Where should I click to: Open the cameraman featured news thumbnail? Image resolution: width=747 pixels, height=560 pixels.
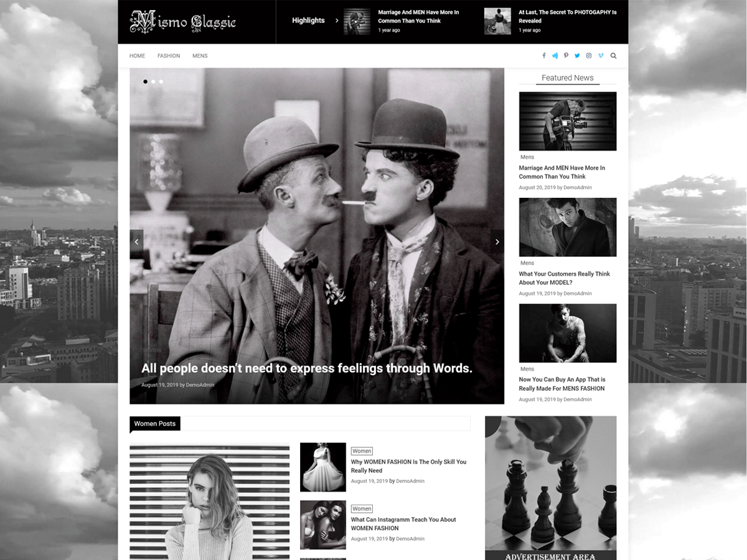568,121
